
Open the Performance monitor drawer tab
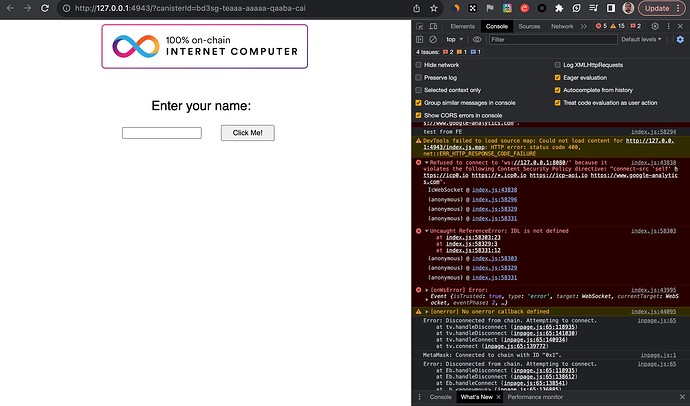(535, 397)
